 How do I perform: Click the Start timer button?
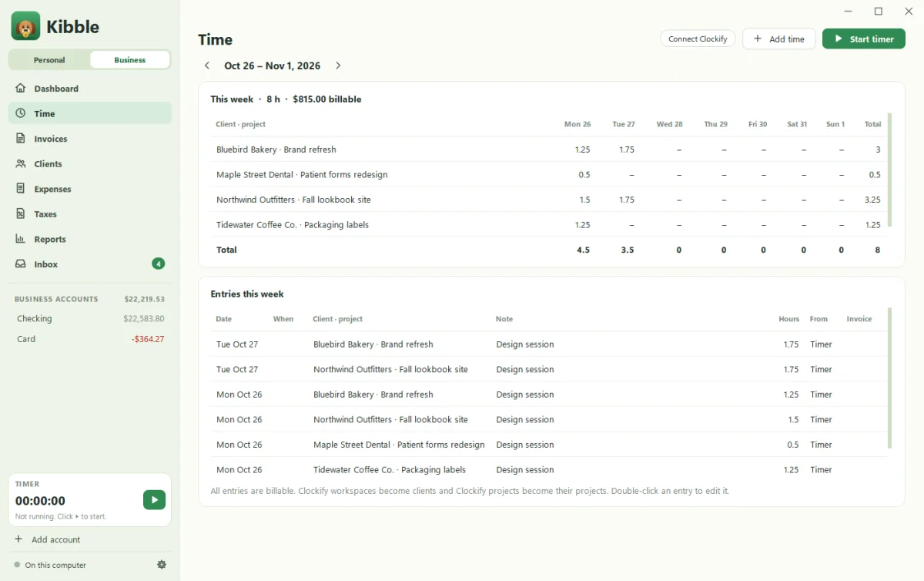point(864,39)
